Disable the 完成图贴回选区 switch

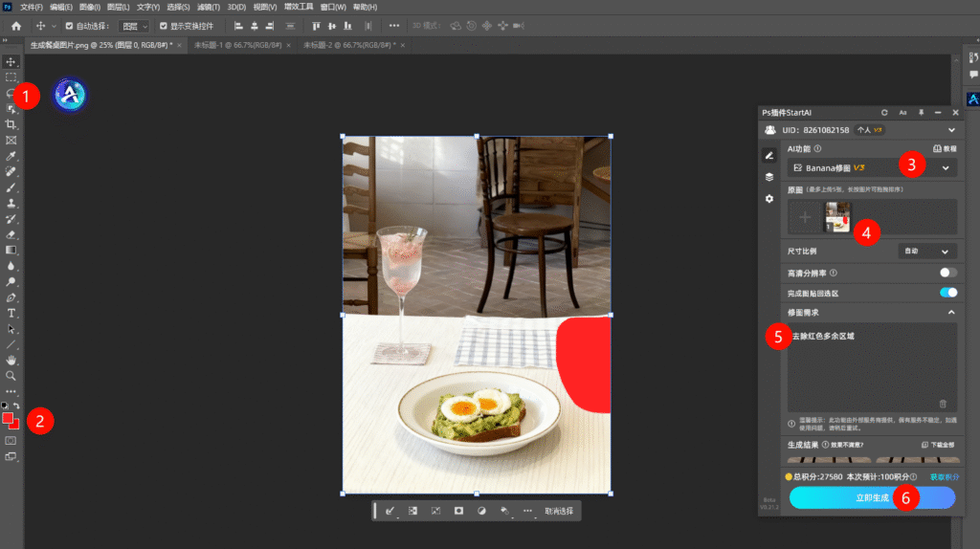[x=947, y=293]
